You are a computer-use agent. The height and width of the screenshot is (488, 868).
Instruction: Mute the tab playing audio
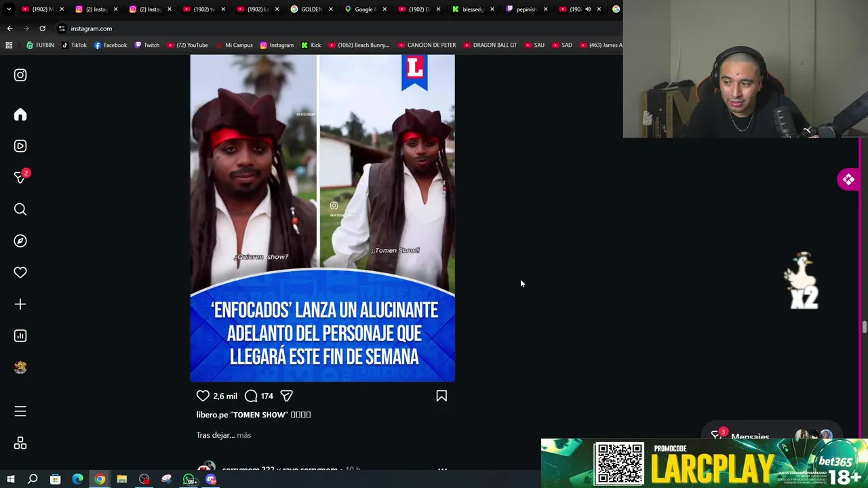coord(588,9)
